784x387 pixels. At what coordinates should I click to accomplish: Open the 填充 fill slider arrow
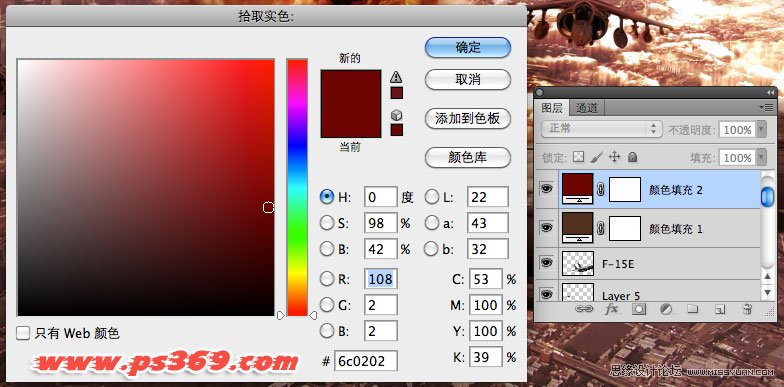point(761,158)
